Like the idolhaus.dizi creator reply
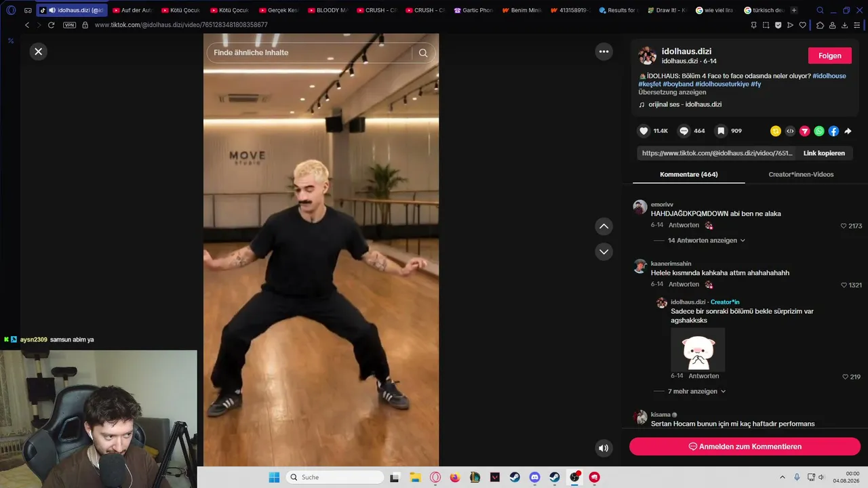This screenshot has height=488, width=868. coord(846,377)
